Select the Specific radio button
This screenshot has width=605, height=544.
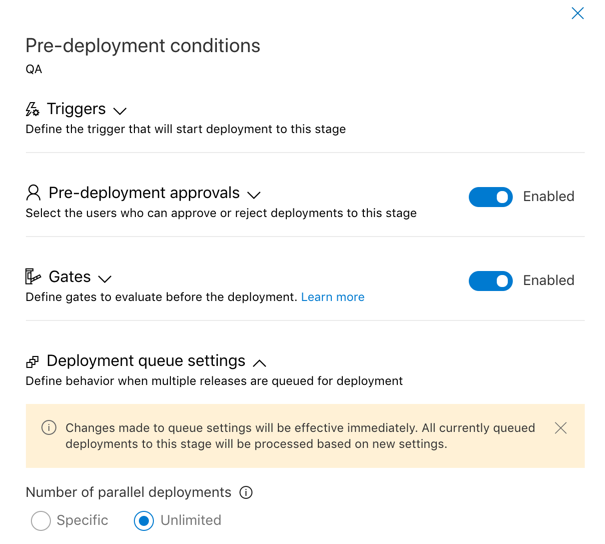tap(41, 521)
